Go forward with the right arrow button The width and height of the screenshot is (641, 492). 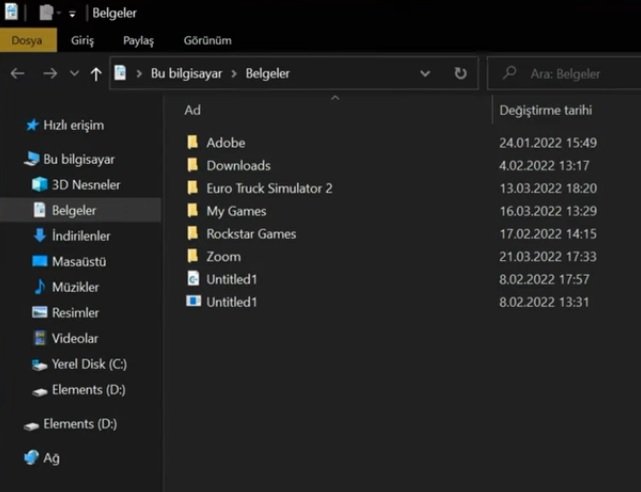tap(50, 74)
